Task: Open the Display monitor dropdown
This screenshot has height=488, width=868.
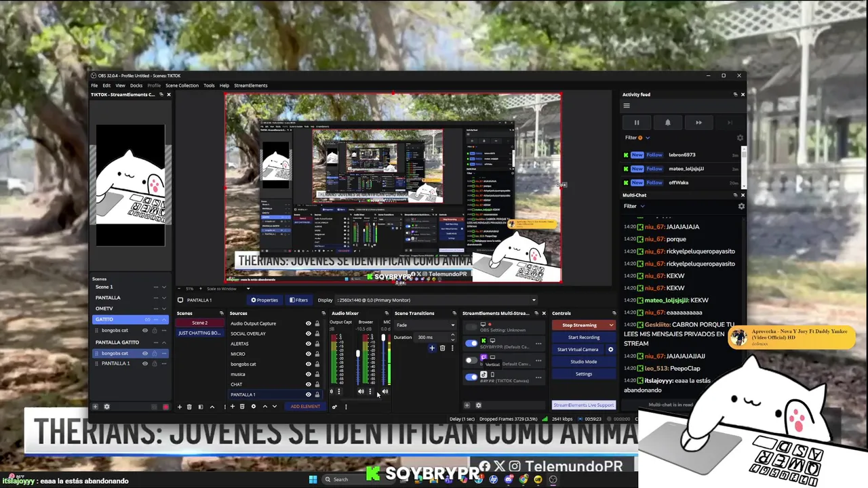Action: (x=437, y=300)
